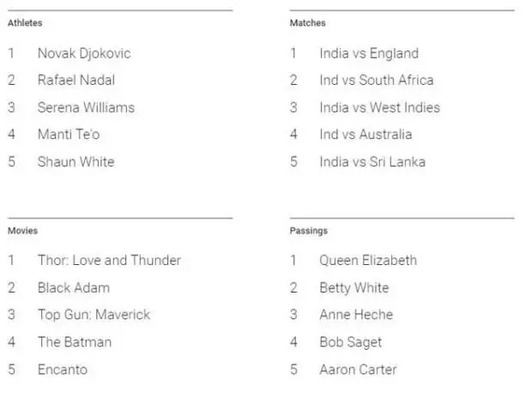Click Serena Williams search result
Image resolution: width=532 pixels, height=404 pixels.
pyautogui.click(x=86, y=108)
